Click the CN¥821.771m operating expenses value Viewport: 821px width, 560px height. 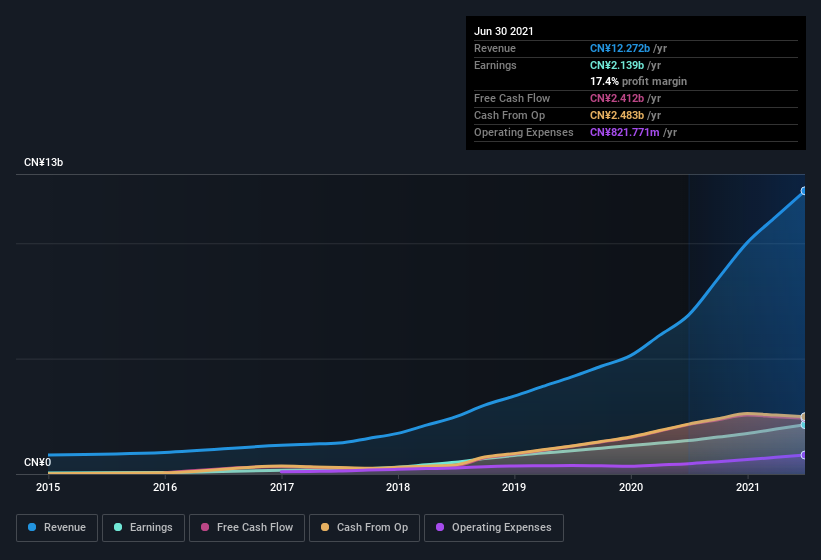[625, 132]
